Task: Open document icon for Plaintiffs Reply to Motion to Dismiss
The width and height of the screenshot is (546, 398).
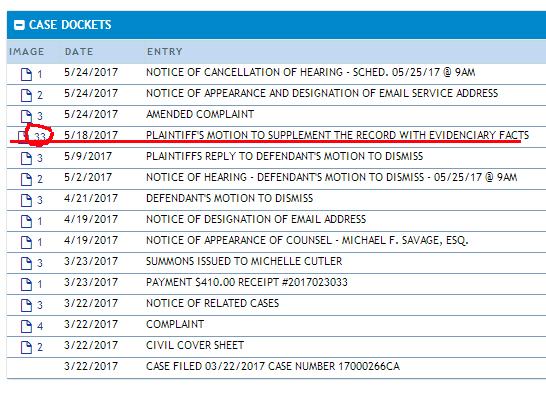Action: 26,158
